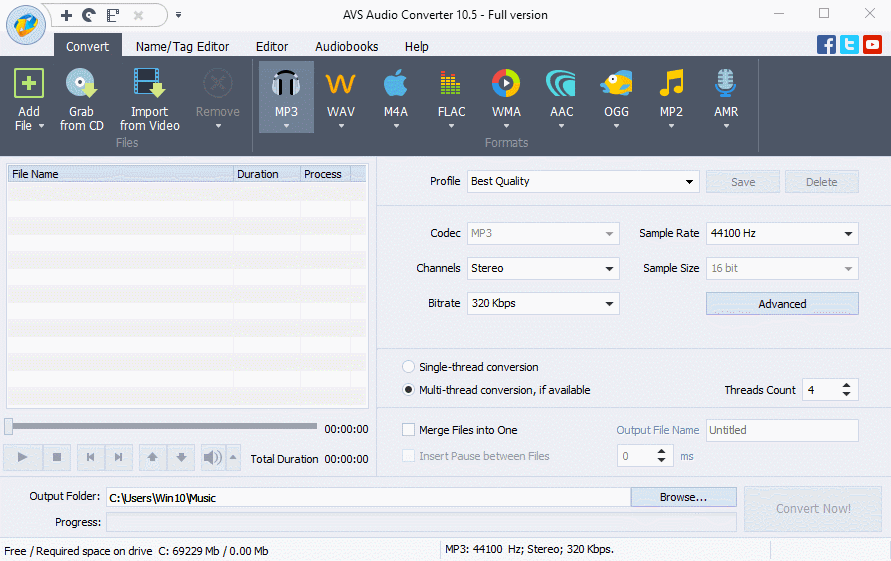Open the Facebook page icon
The height and width of the screenshot is (561, 891).
click(x=826, y=44)
